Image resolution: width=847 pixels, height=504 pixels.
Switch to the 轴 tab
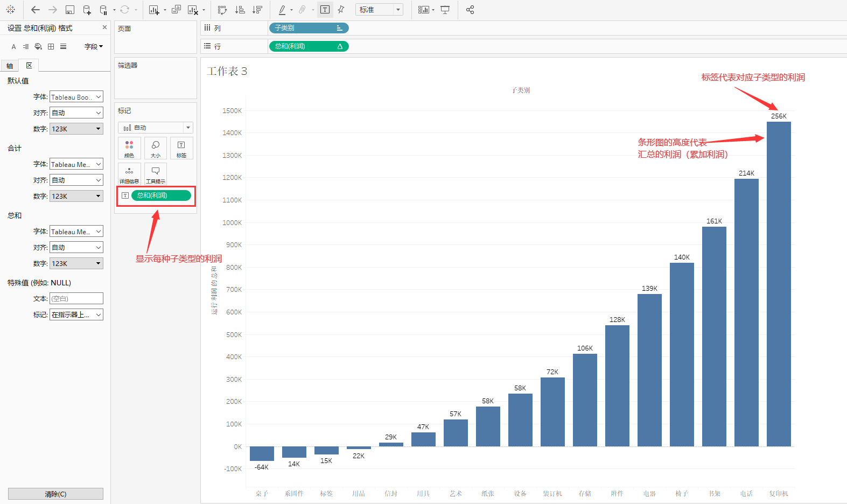(x=10, y=66)
